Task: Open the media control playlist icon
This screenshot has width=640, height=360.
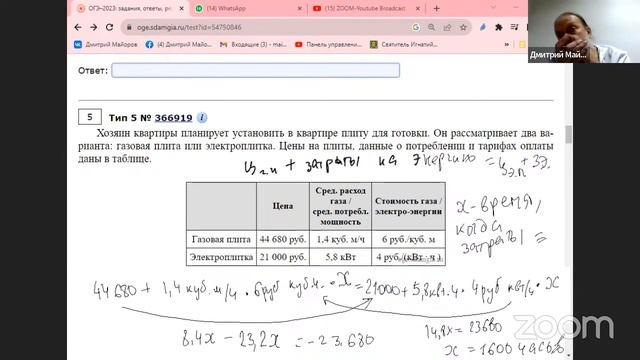Action: click(x=514, y=27)
